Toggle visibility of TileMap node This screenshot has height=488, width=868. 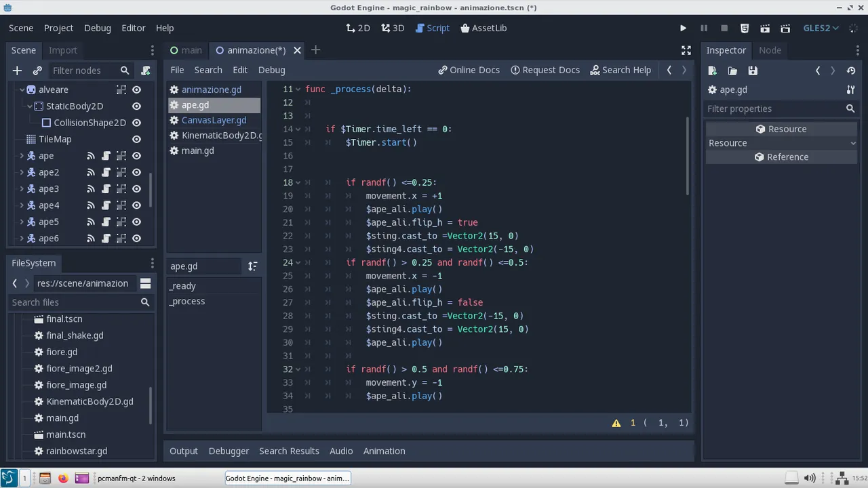136,139
